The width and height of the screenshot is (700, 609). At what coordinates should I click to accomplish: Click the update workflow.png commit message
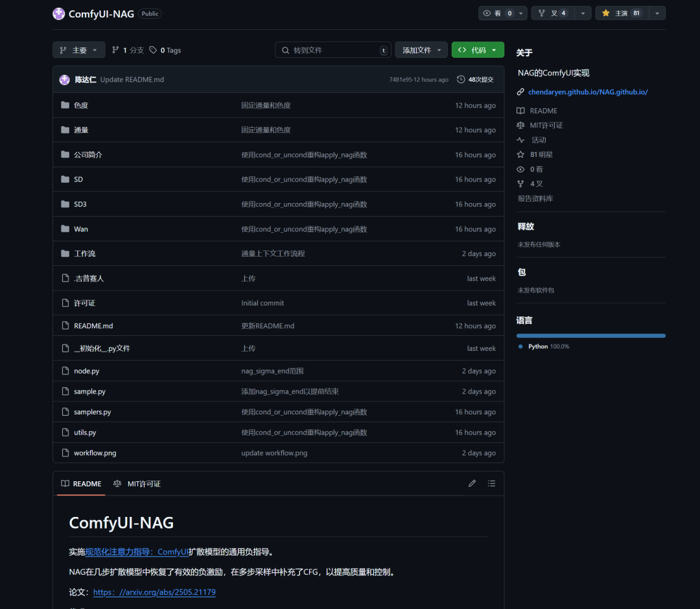click(x=274, y=453)
